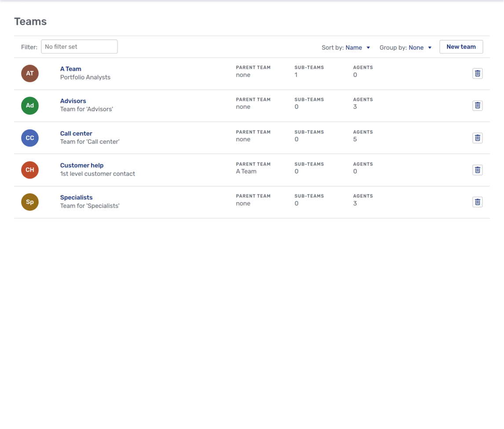Open the Call center team link
The image size is (504, 429).
click(x=76, y=133)
